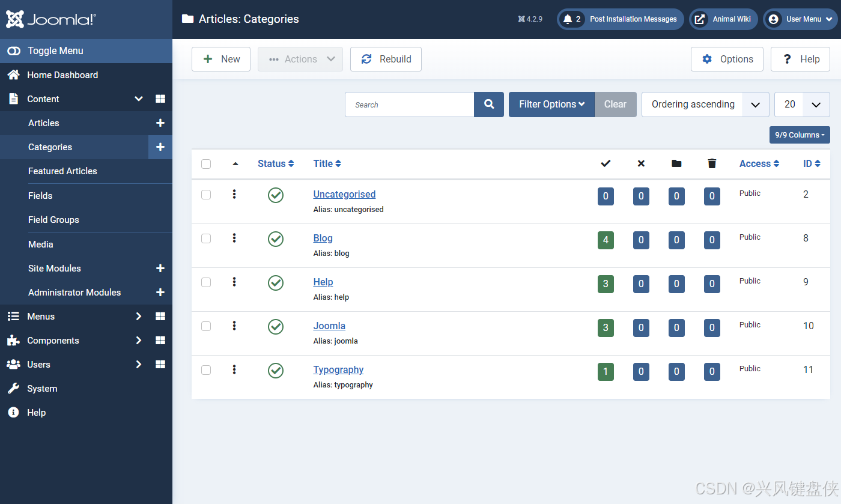Image resolution: width=841 pixels, height=504 pixels.
Task: Click the plus icon next to Articles
Action: (160, 123)
